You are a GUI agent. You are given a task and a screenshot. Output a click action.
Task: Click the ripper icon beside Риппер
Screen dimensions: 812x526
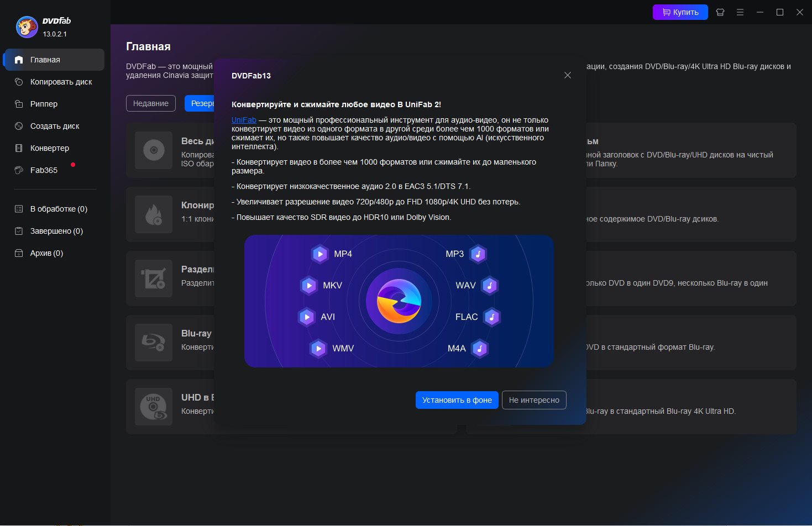pos(19,104)
